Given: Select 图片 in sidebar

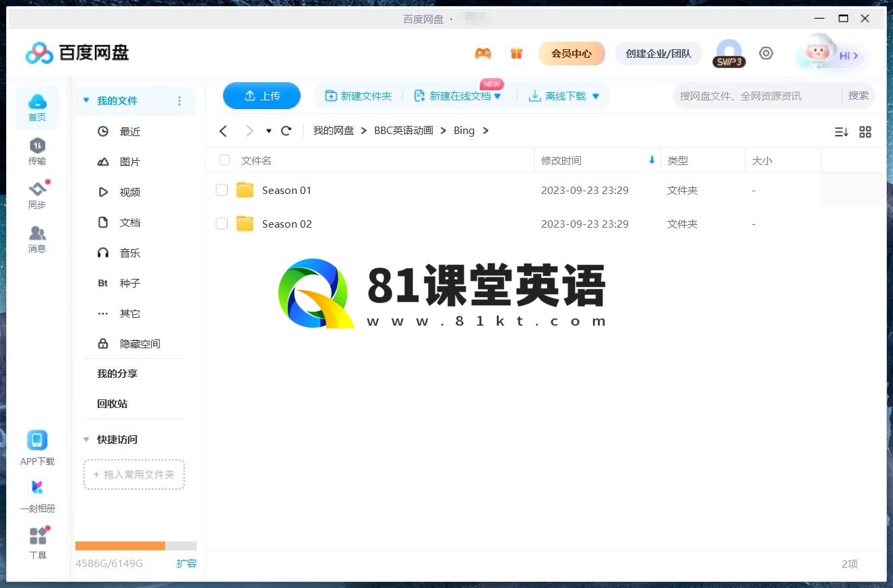Looking at the screenshot, I should tap(130, 162).
